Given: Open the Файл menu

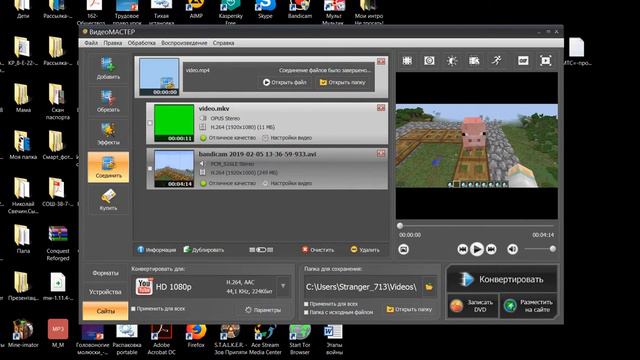Looking at the screenshot, I should click(91, 43).
